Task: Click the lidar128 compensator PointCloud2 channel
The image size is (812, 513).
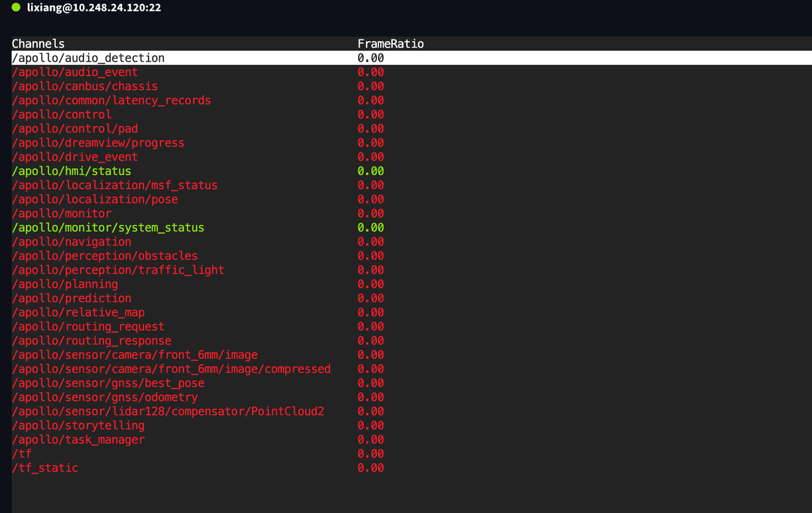Action: (x=168, y=411)
